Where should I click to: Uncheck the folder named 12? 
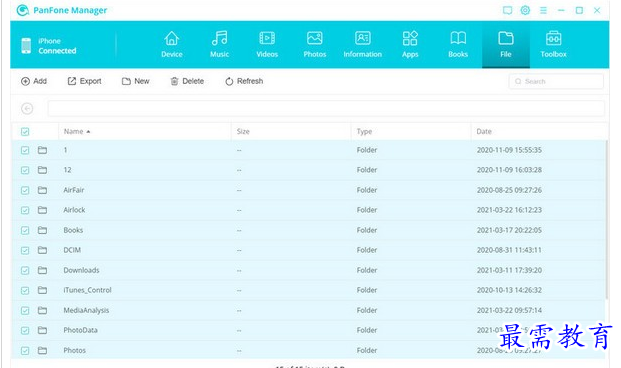[25, 170]
